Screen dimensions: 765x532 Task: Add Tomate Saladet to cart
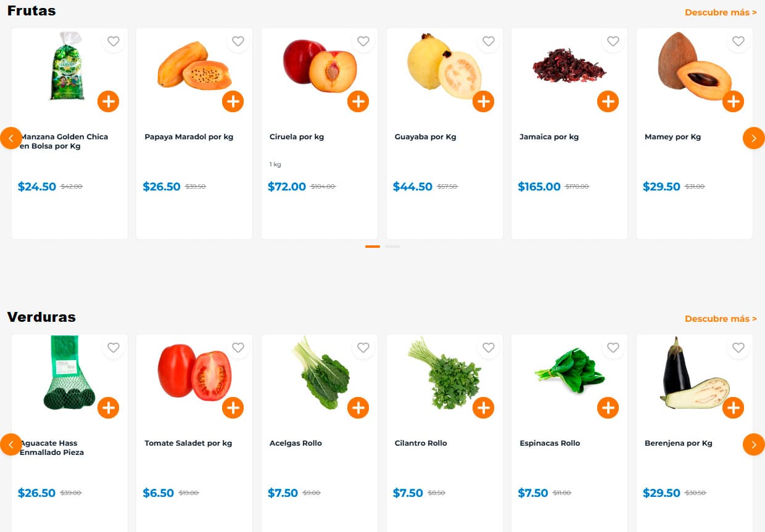point(233,407)
